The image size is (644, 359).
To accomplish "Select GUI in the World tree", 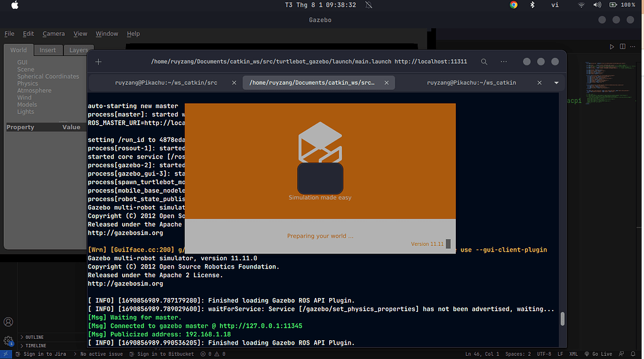I will pyautogui.click(x=22, y=62).
